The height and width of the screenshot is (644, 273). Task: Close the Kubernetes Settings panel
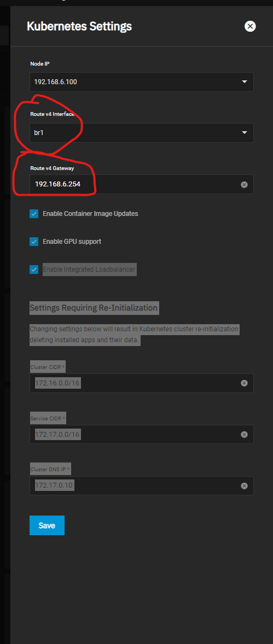(x=250, y=26)
